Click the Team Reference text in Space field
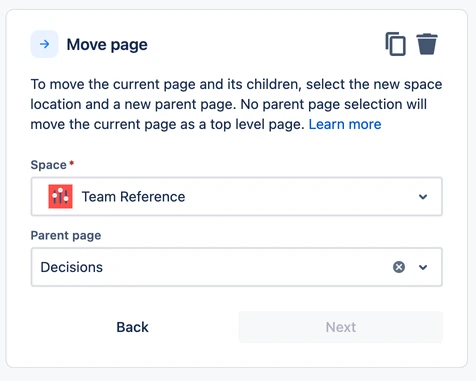Screen dimensions: 476x381 (x=133, y=197)
